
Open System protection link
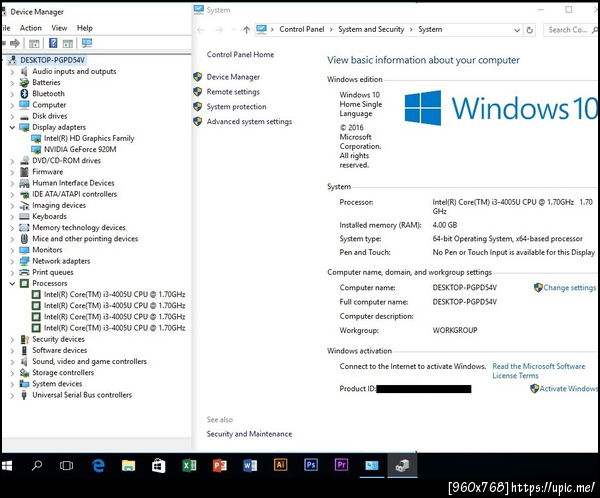(236, 107)
